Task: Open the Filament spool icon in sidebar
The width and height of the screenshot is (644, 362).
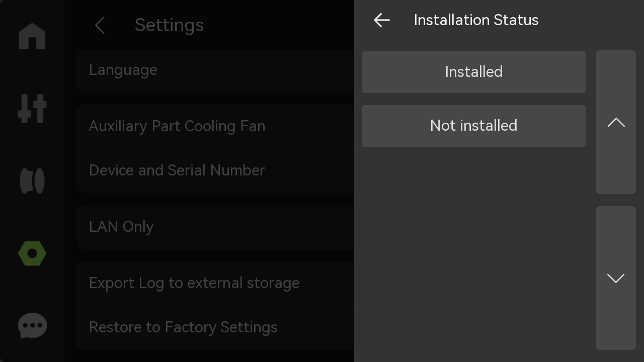Action: pos(32,181)
